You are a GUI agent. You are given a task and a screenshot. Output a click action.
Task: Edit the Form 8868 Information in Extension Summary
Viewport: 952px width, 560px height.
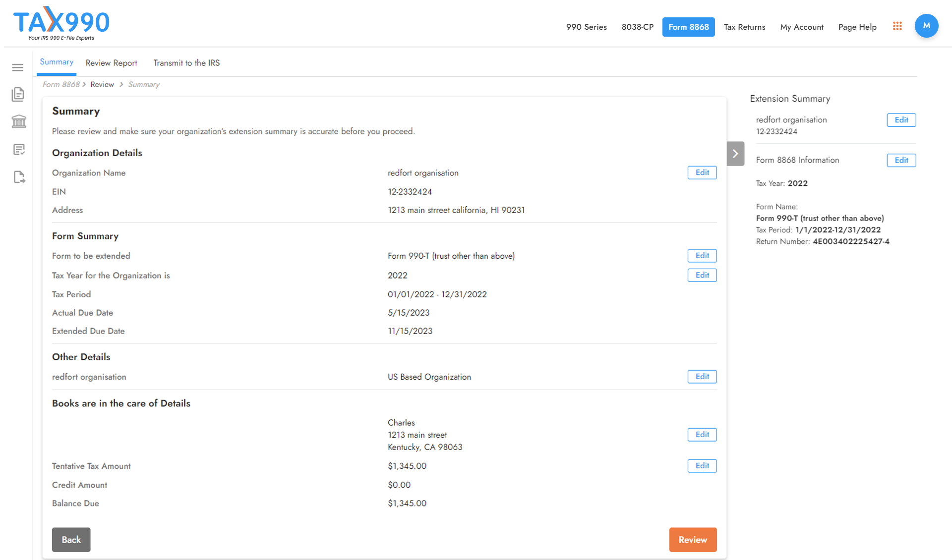(901, 160)
